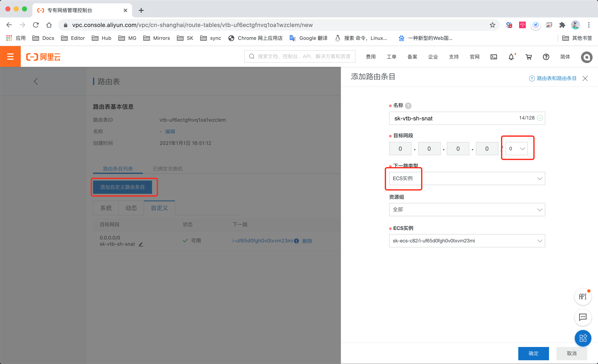Click the 确定 confirm button
The height and width of the screenshot is (364, 598).
[533, 353]
